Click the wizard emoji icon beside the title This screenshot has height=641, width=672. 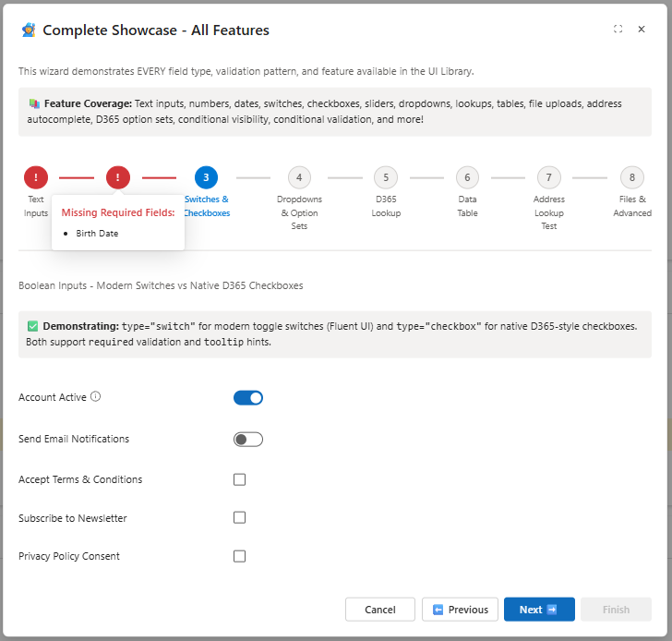click(x=29, y=30)
